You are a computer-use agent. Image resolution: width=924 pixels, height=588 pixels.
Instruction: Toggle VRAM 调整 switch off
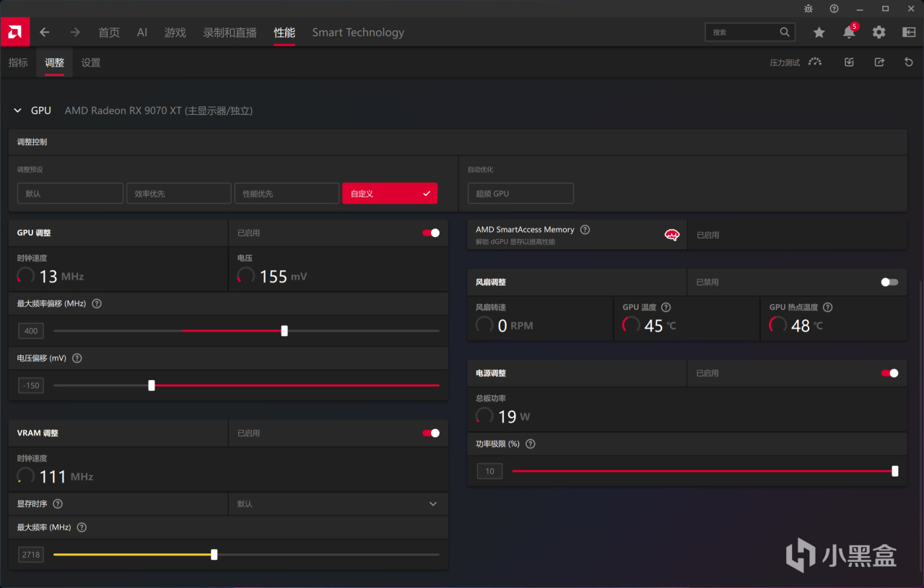(x=431, y=433)
